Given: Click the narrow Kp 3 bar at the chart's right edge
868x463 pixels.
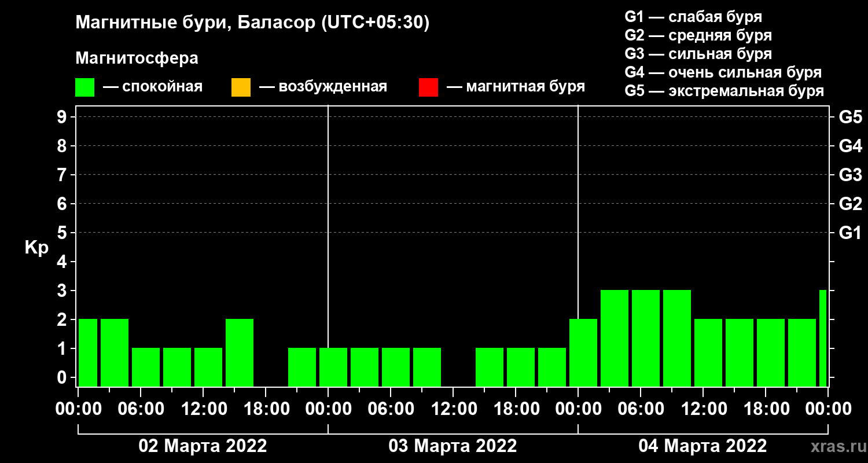Looking at the screenshot, I should click(823, 338).
